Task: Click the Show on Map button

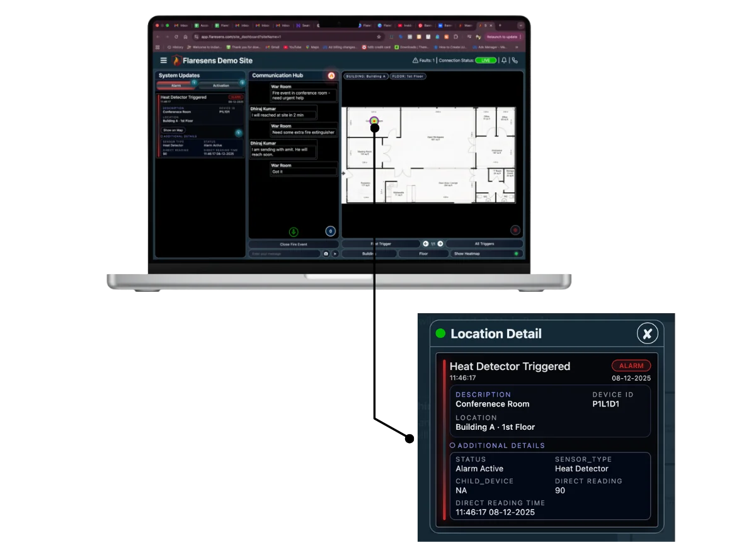Action: 174,130
